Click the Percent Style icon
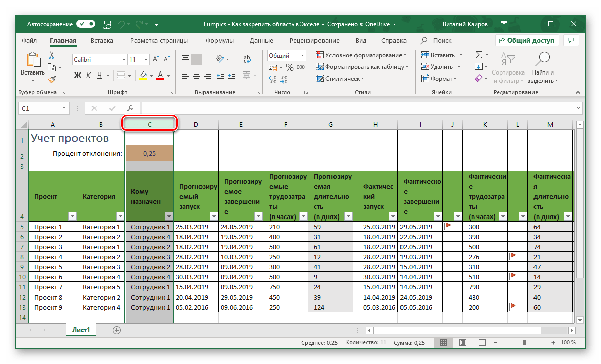This screenshot has height=364, width=601. tap(289, 67)
